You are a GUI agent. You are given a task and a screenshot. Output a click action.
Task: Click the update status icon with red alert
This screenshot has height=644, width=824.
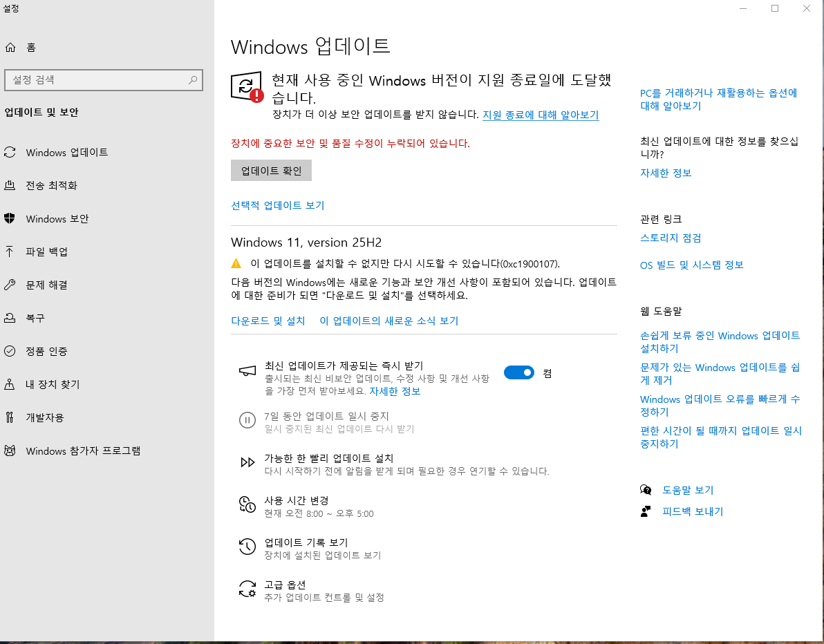pyautogui.click(x=247, y=87)
